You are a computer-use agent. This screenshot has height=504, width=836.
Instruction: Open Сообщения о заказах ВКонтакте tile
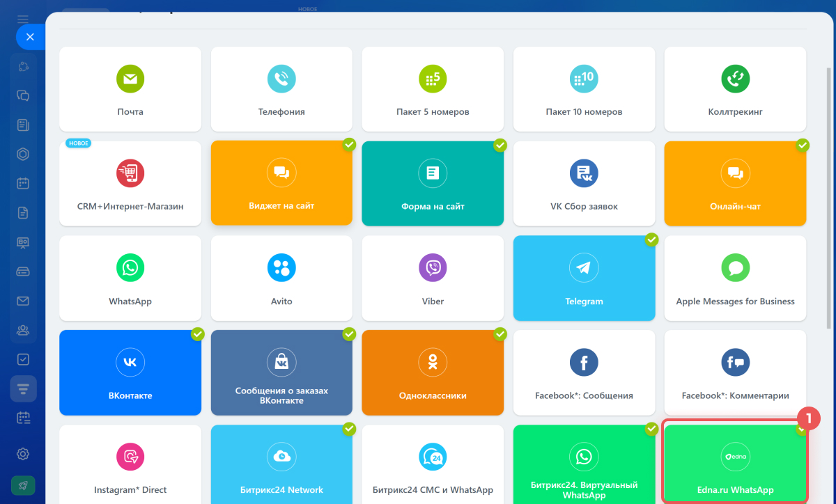281,372
